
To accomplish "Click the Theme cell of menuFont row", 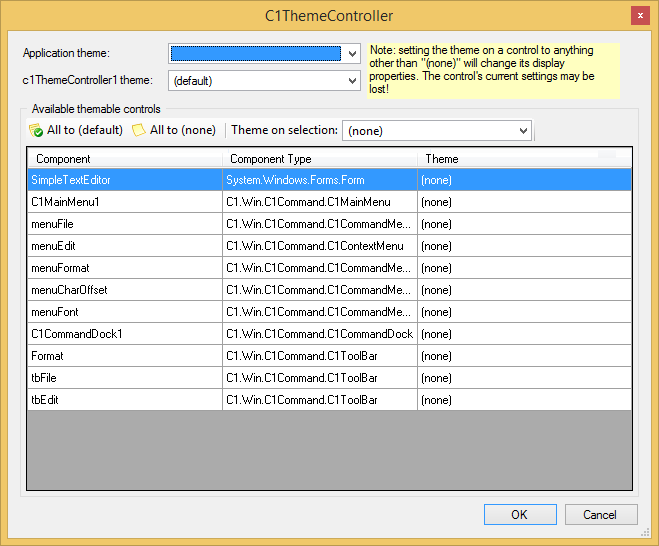I will 524,312.
